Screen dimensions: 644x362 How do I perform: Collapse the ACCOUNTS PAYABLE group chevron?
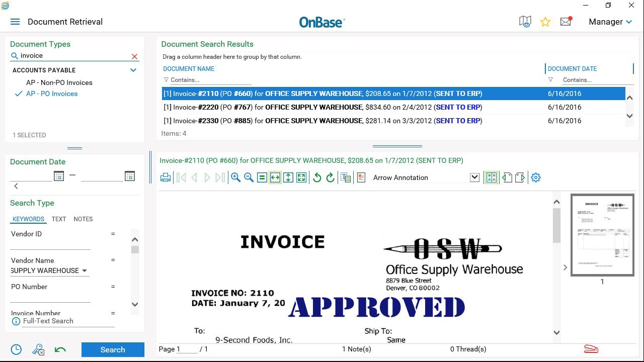pyautogui.click(x=133, y=70)
